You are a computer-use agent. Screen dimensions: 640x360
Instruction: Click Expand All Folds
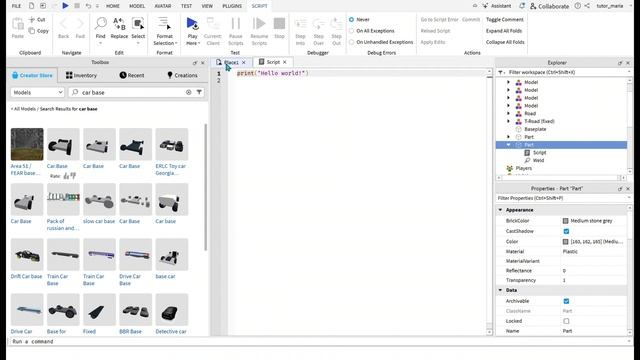coord(504,31)
